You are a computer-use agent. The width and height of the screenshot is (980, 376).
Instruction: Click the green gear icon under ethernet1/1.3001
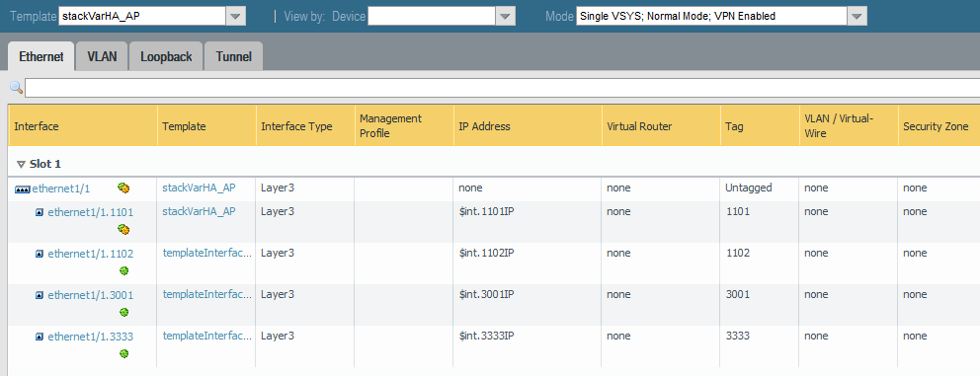click(123, 312)
